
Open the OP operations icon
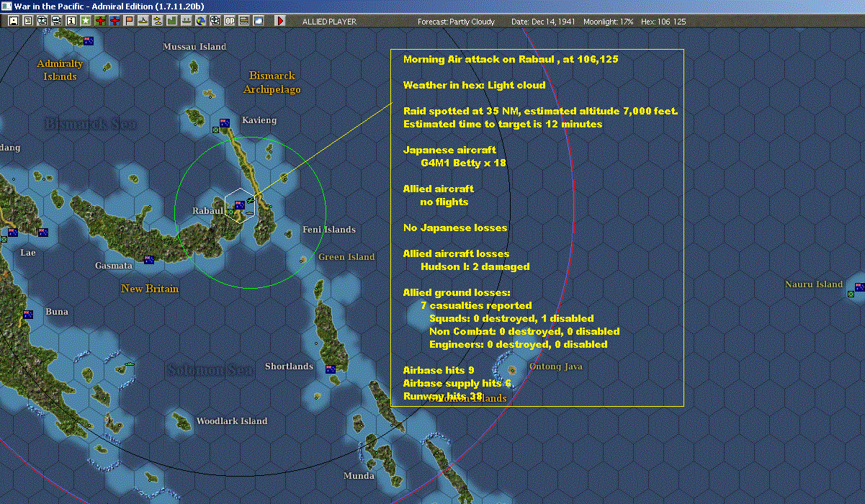pos(230,22)
